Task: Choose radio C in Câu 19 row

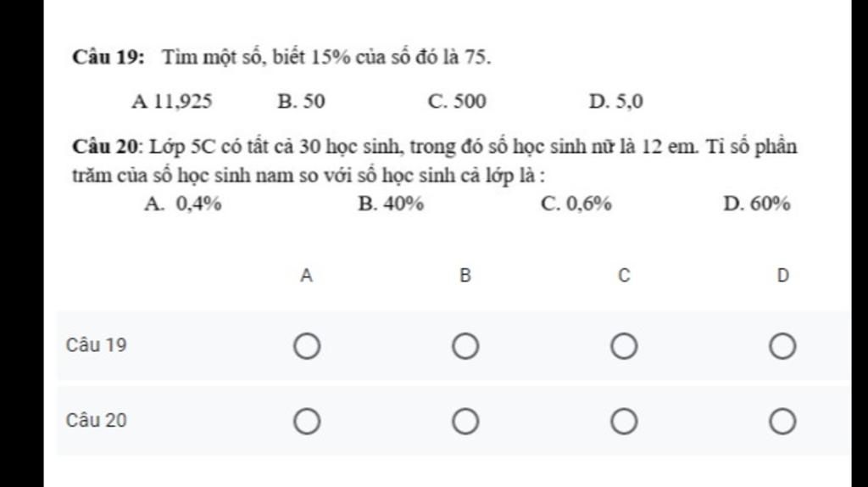Action: pyautogui.click(x=623, y=346)
